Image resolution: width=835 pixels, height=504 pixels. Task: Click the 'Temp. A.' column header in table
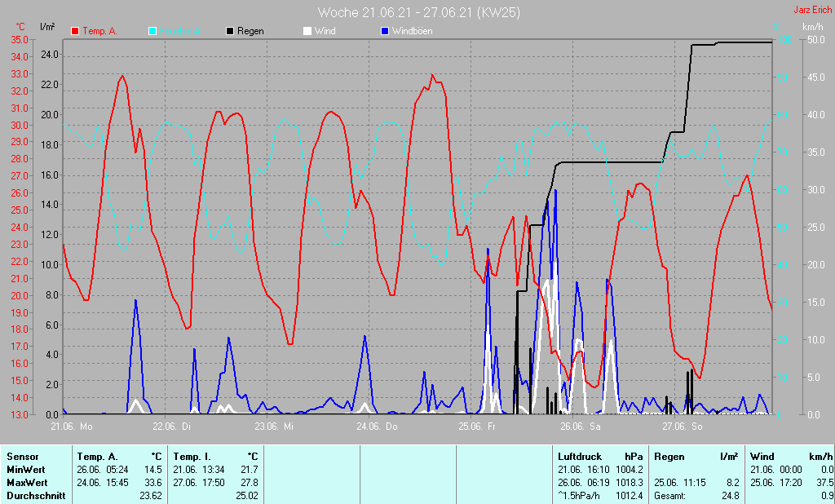click(x=97, y=457)
